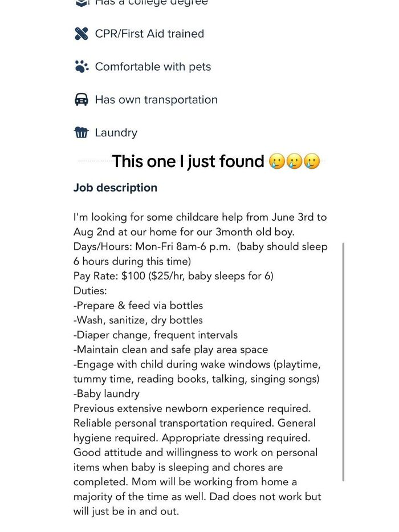Click the car transportation icon
The height and width of the screenshot is (532, 399).
pyautogui.click(x=82, y=100)
